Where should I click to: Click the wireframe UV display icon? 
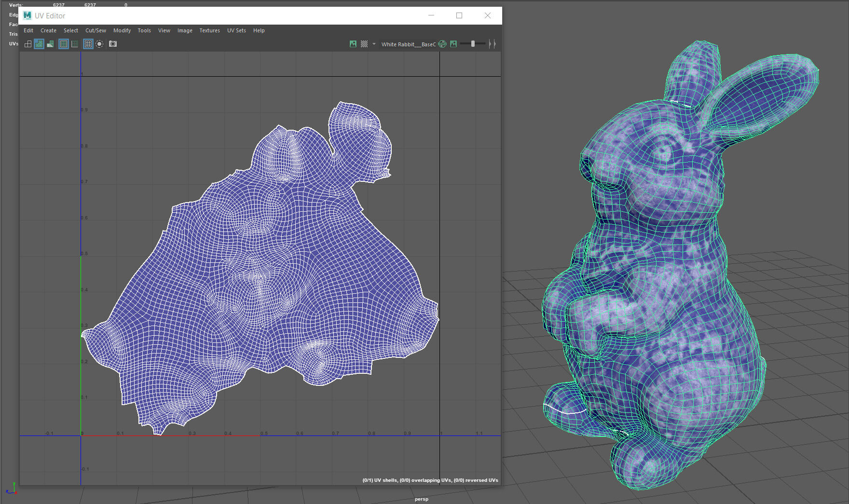tap(28, 44)
